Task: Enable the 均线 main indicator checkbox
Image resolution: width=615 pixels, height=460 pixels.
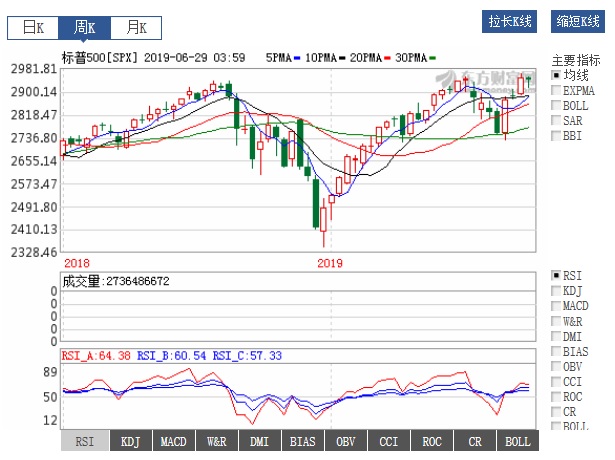Action: pyautogui.click(x=557, y=76)
